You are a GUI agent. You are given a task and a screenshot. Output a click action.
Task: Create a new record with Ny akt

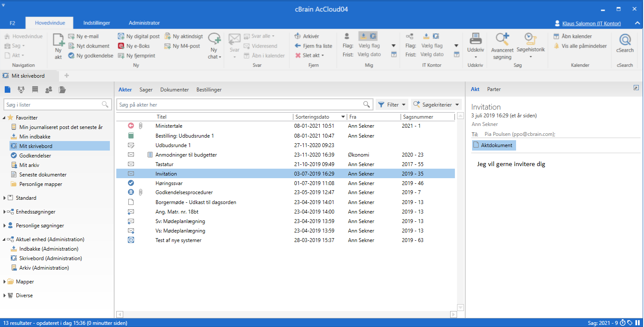tap(58, 46)
